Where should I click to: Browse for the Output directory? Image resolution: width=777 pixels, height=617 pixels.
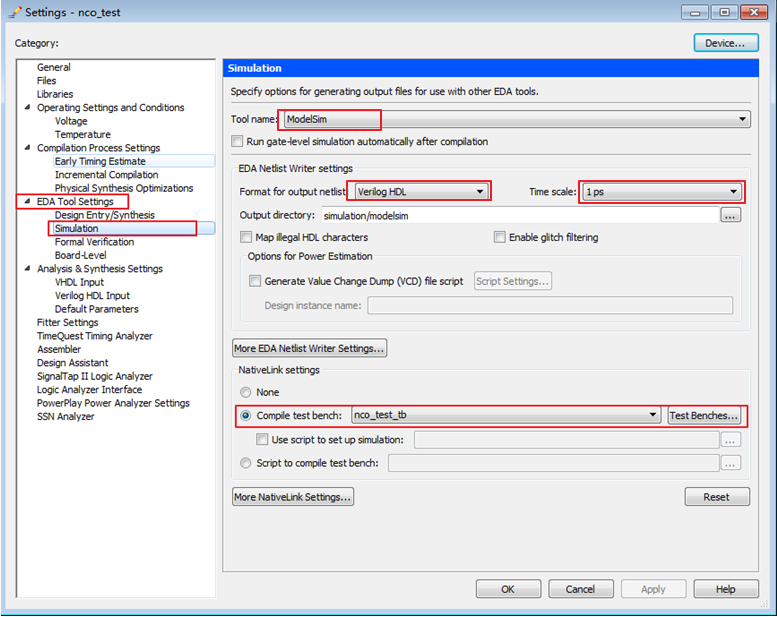pos(730,215)
